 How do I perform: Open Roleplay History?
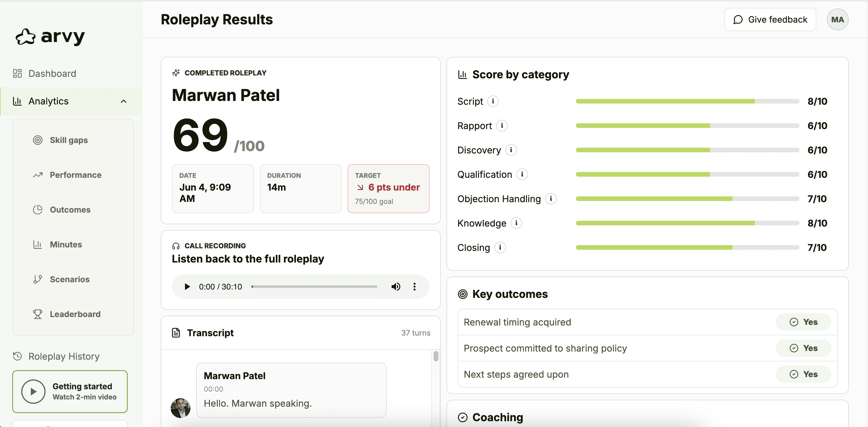click(64, 356)
